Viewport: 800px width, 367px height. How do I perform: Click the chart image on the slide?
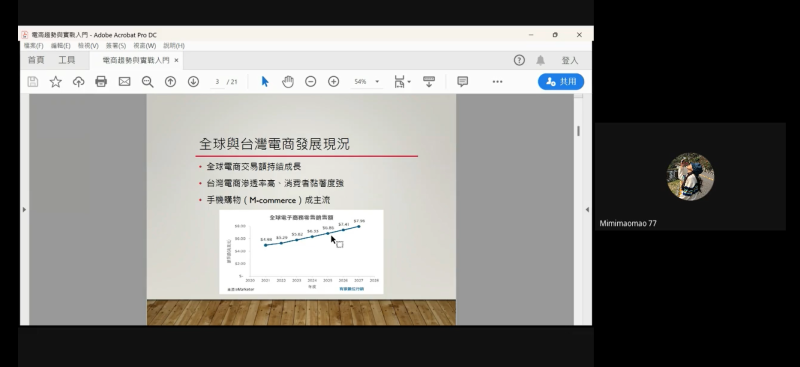pos(301,252)
